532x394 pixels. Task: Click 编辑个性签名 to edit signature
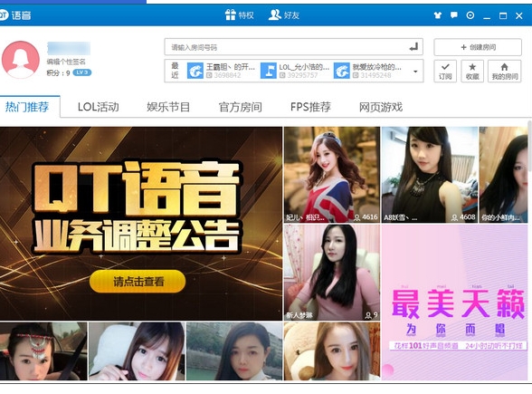tap(66, 62)
